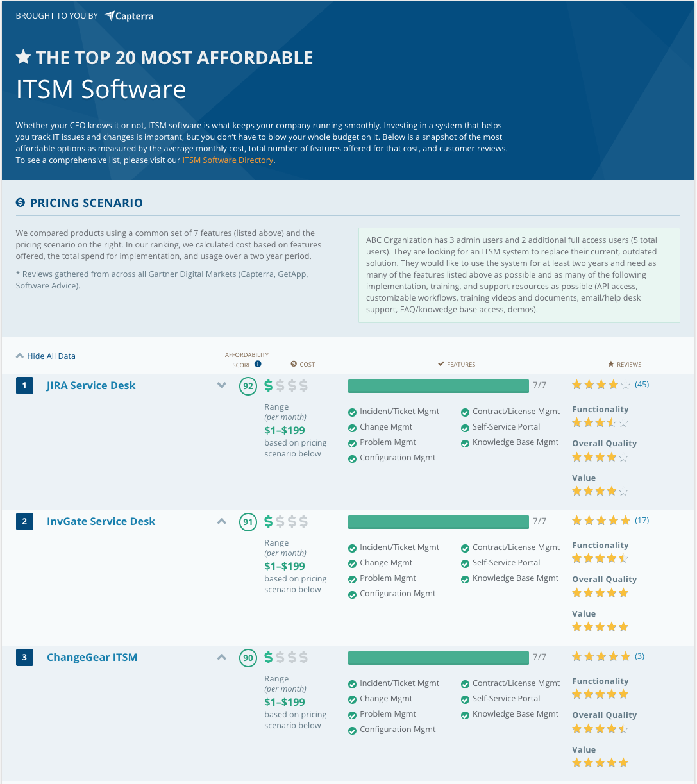Viewport: 697px width, 784px height.
Task: Open the JIRA Service Desk link
Action: (x=91, y=385)
